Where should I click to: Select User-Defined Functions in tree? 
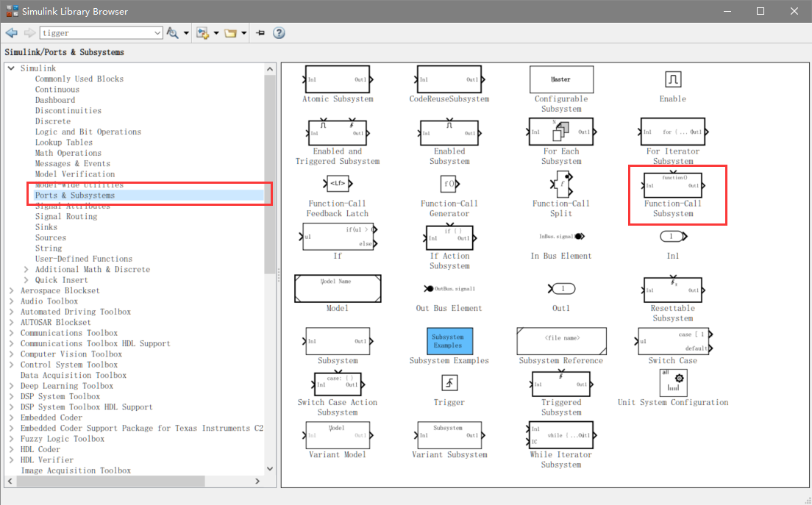tap(84, 259)
